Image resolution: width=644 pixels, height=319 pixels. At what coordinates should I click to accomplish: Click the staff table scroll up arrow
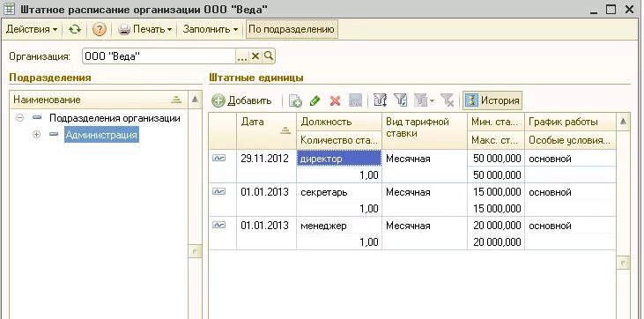coord(623,122)
